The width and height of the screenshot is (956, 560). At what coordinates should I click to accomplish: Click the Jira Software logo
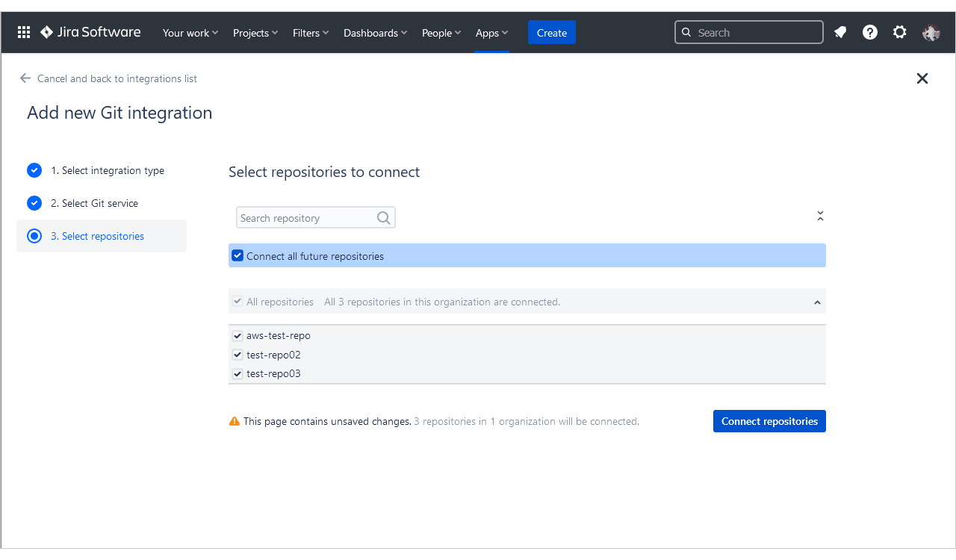90,32
